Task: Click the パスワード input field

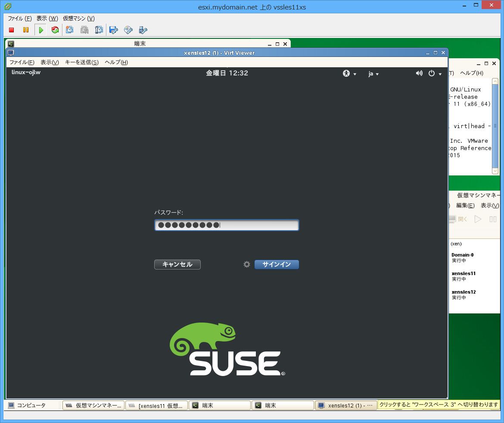Action: (x=227, y=225)
